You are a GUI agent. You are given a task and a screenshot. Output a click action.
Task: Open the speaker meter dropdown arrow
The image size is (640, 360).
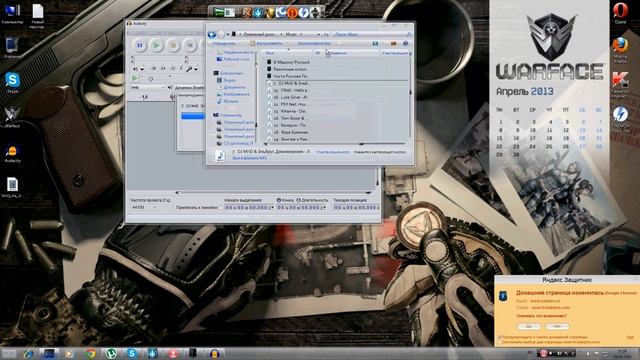click(142, 69)
